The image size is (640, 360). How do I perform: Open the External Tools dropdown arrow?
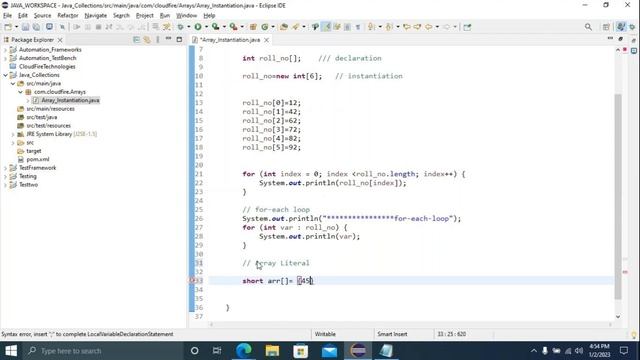click(x=242, y=27)
